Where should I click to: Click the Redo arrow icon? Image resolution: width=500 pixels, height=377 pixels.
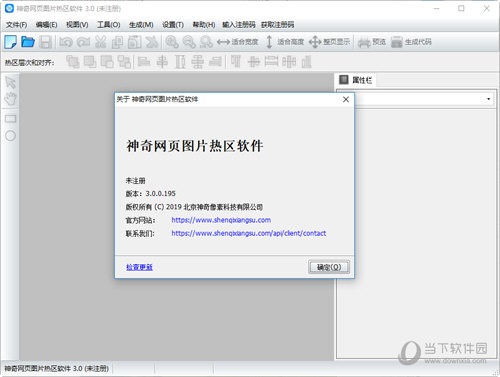[83, 42]
